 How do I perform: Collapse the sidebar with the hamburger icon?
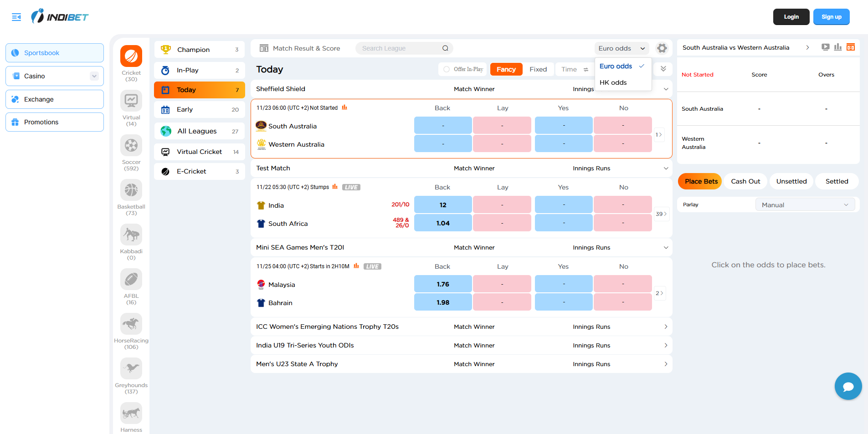tap(16, 17)
